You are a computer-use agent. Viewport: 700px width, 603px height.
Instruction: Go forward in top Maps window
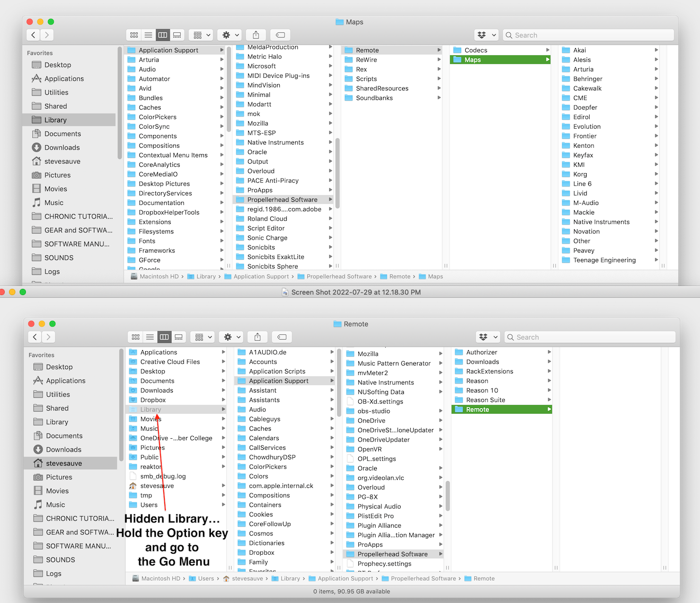coord(47,35)
